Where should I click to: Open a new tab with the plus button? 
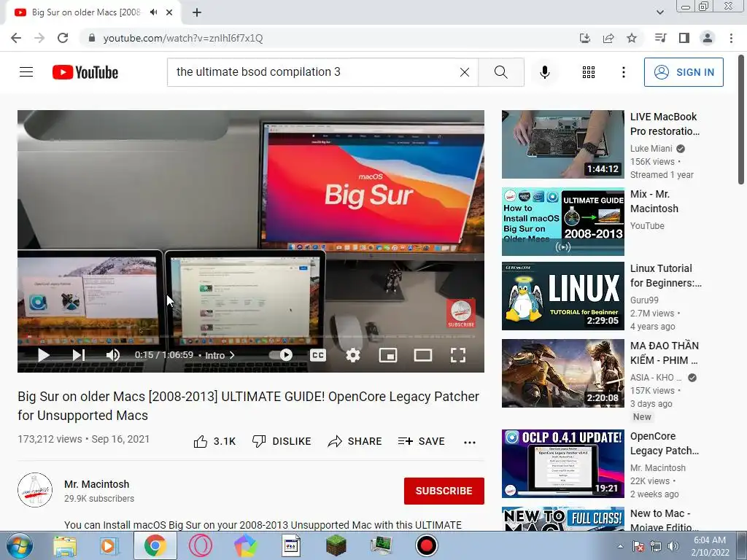click(x=197, y=12)
